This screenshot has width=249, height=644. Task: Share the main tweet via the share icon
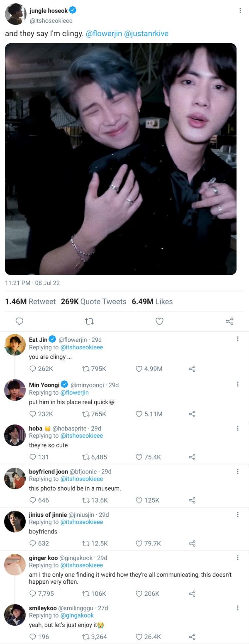(x=229, y=321)
